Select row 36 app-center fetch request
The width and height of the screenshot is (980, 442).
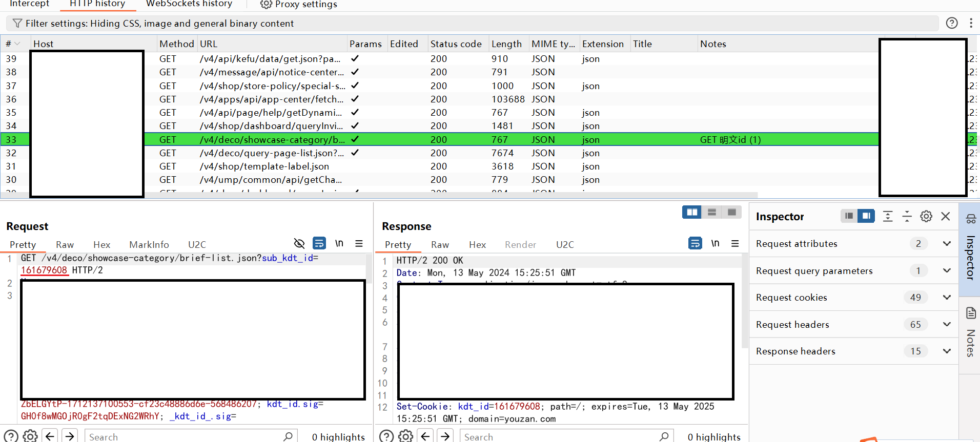(271, 99)
